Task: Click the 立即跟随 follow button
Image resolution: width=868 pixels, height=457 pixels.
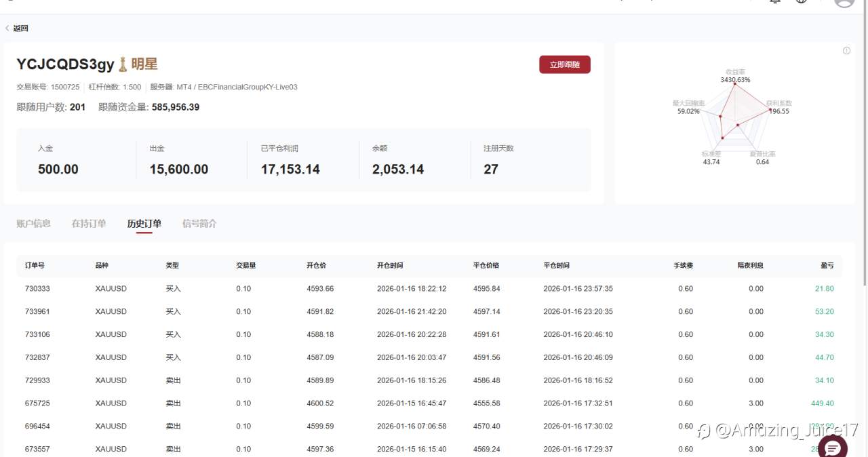Action: (x=565, y=64)
